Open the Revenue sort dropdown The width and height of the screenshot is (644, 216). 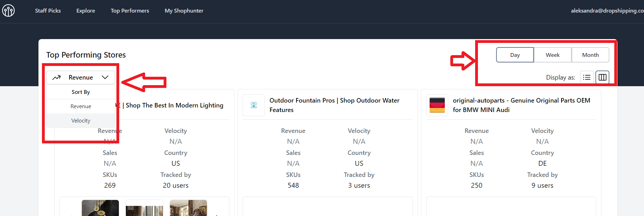pos(81,77)
